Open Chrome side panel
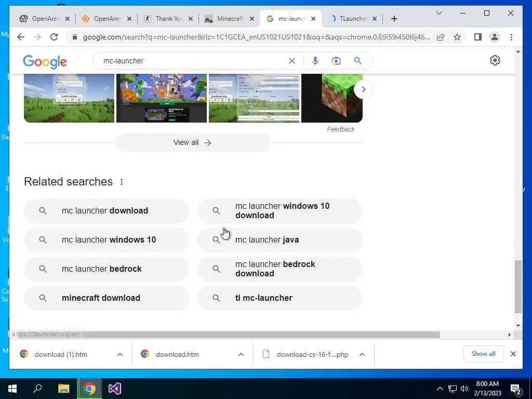 (x=478, y=37)
